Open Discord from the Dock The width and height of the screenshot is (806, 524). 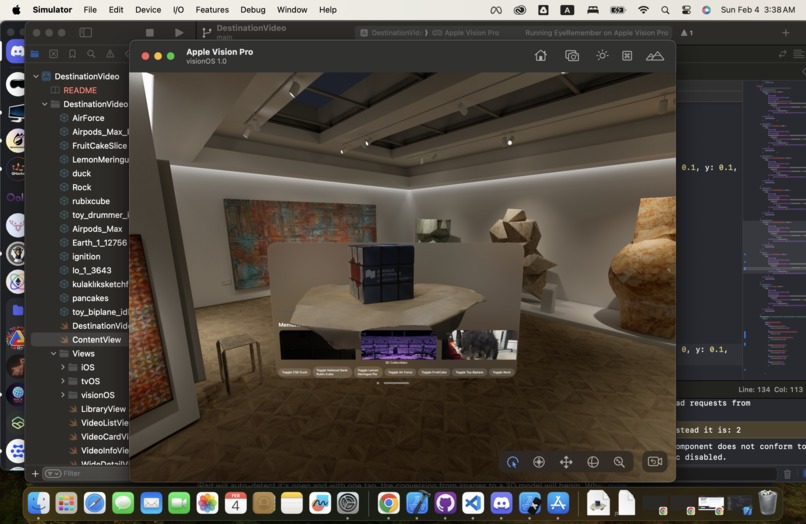tap(501, 502)
